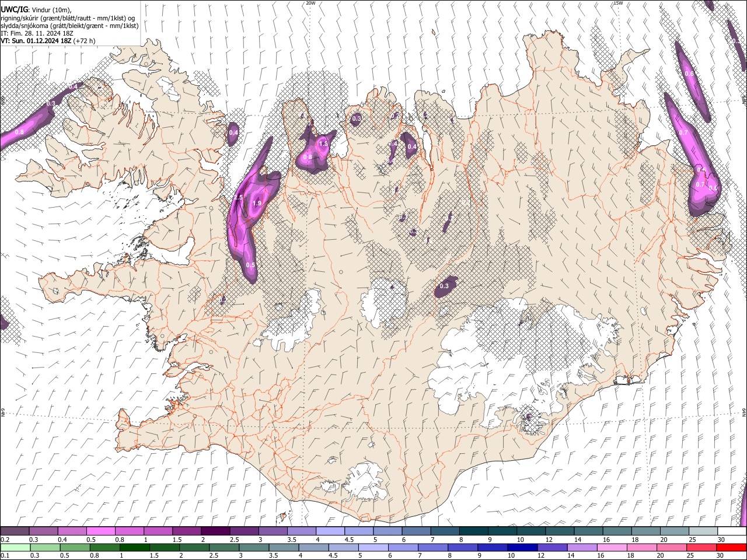Viewport: 747px width, 560px height.
Task: Select the 0.5–0.8 green swatch, lower scale
Action: 75,547
